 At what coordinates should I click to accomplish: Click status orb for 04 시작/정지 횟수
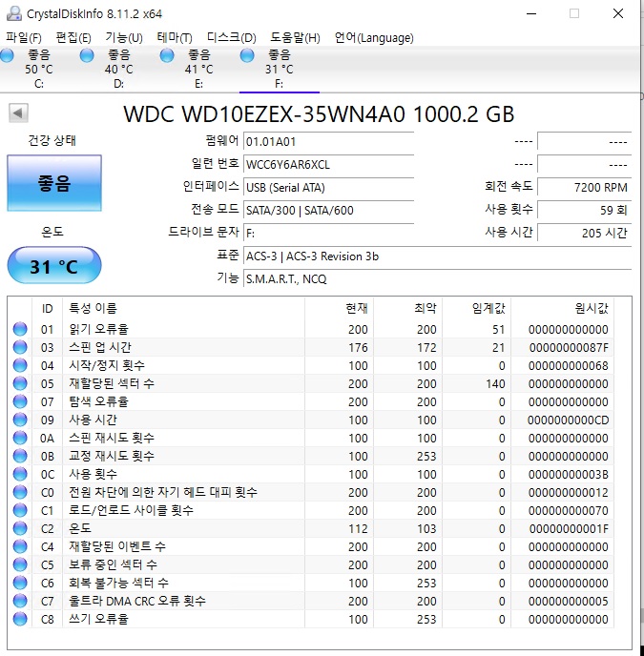tap(20, 365)
